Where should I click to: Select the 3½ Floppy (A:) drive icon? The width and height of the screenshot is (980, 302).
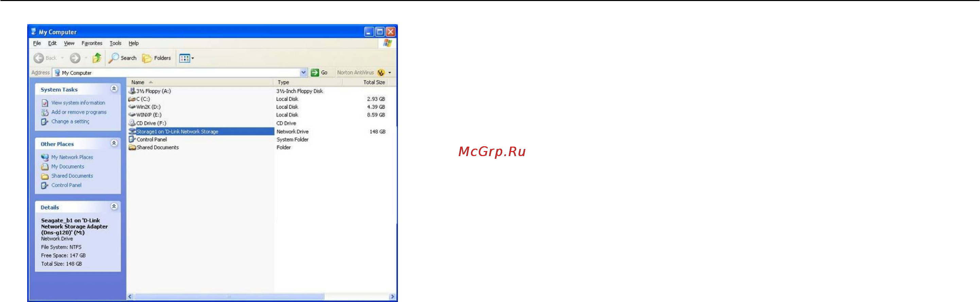[132, 91]
